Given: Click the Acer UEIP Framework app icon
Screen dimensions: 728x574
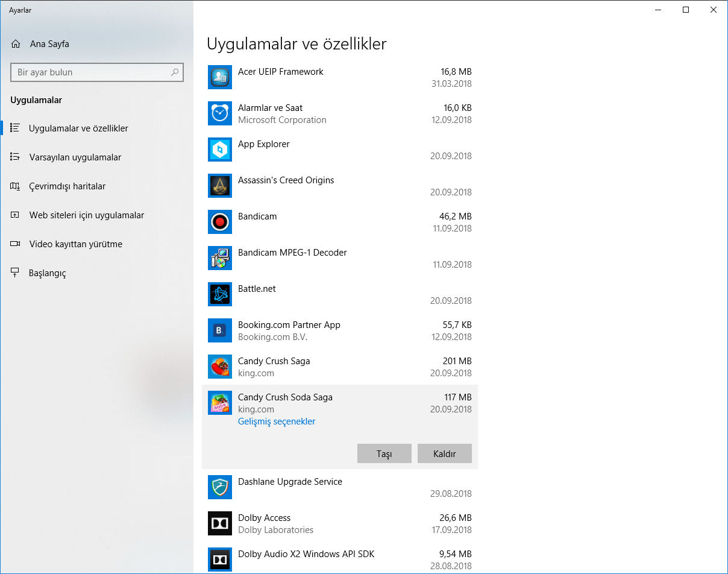Looking at the screenshot, I should [x=220, y=77].
